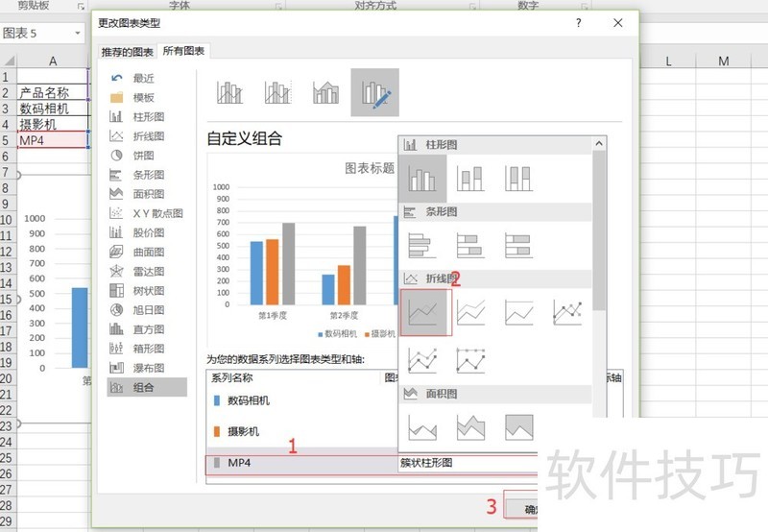
Task: Open the MP4 series chart type combo box
Action: pyautogui.click(x=467, y=463)
